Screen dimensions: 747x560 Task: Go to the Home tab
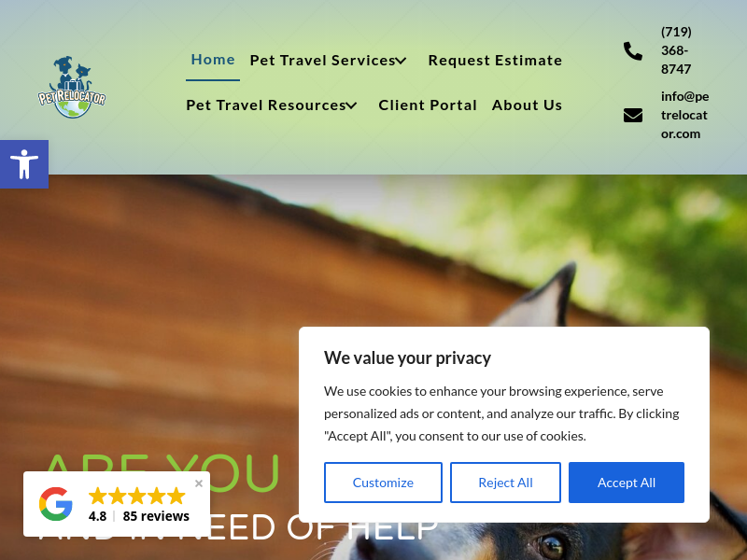click(213, 60)
